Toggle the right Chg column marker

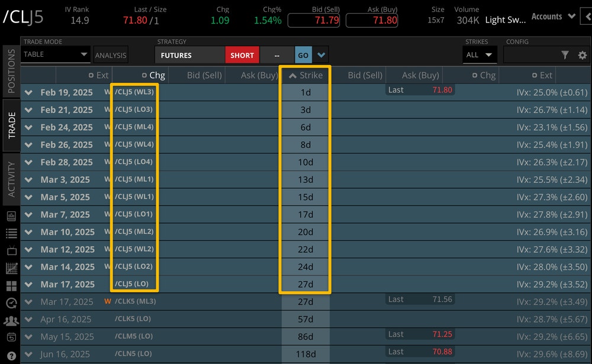475,75
